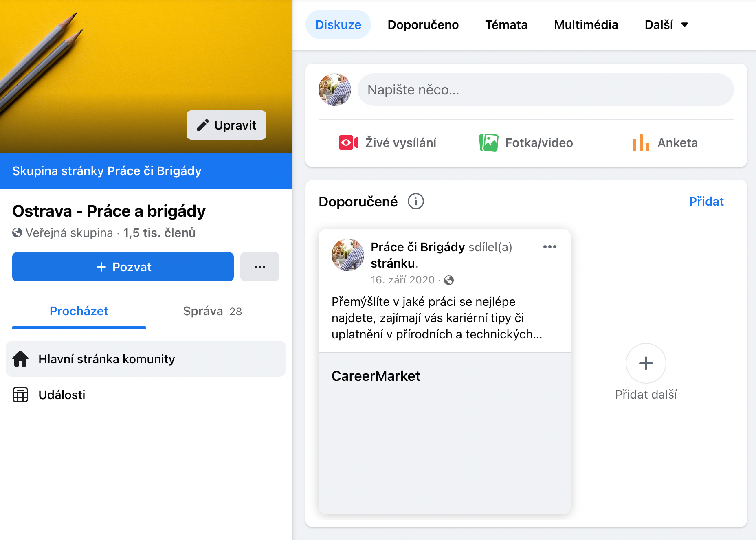
Task: Select the Správa tab with 28 badge
Action: coord(213,311)
